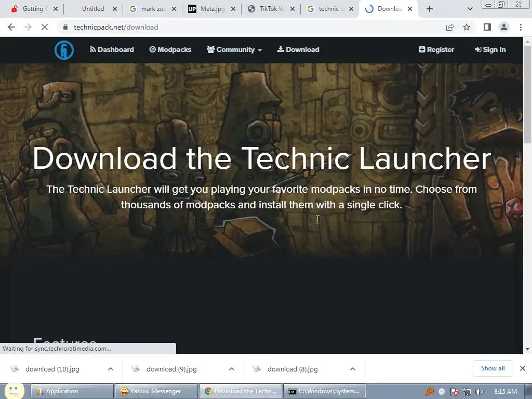Switch to the Meta.jpg tab

(207, 9)
